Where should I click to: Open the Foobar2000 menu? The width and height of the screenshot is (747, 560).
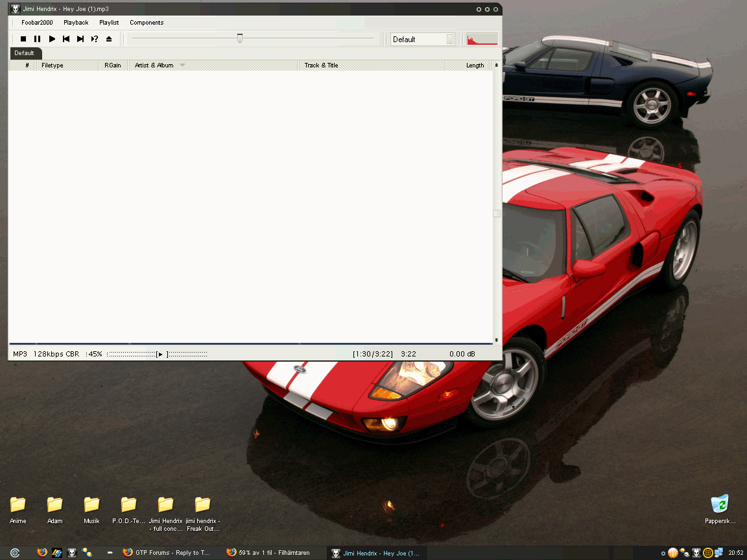tap(37, 23)
